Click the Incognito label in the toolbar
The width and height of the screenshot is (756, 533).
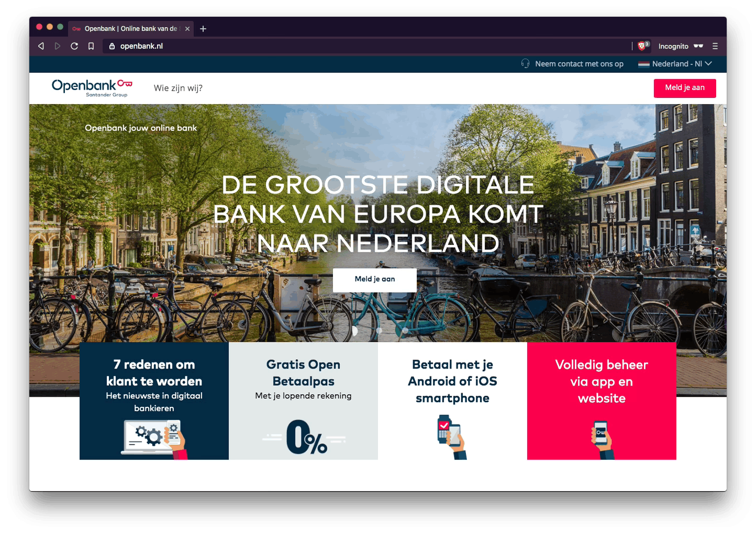(x=673, y=46)
